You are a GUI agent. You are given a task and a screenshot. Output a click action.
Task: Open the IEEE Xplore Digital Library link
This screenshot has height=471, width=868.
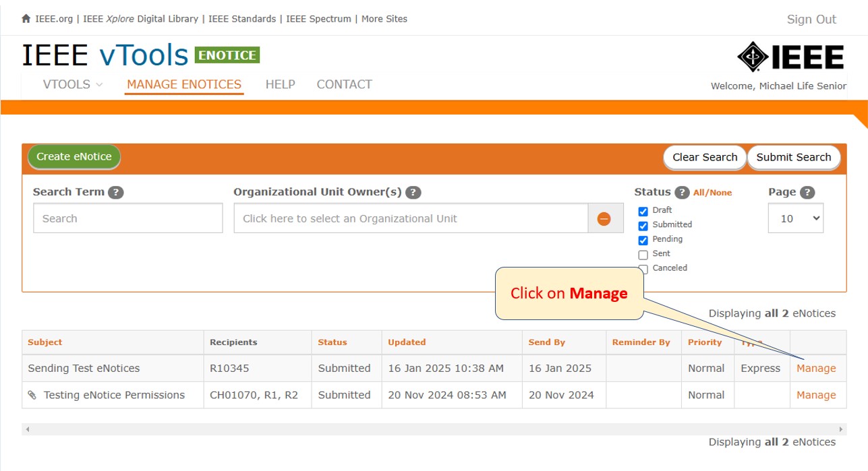(x=141, y=19)
